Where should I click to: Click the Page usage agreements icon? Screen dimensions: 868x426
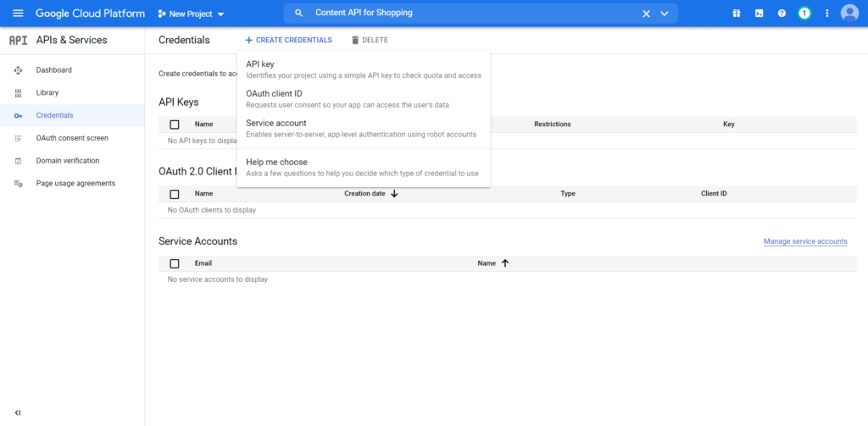18,184
